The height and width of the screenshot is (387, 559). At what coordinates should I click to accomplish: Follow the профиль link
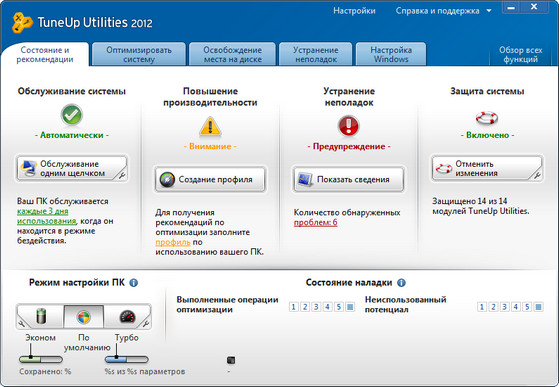tap(173, 242)
